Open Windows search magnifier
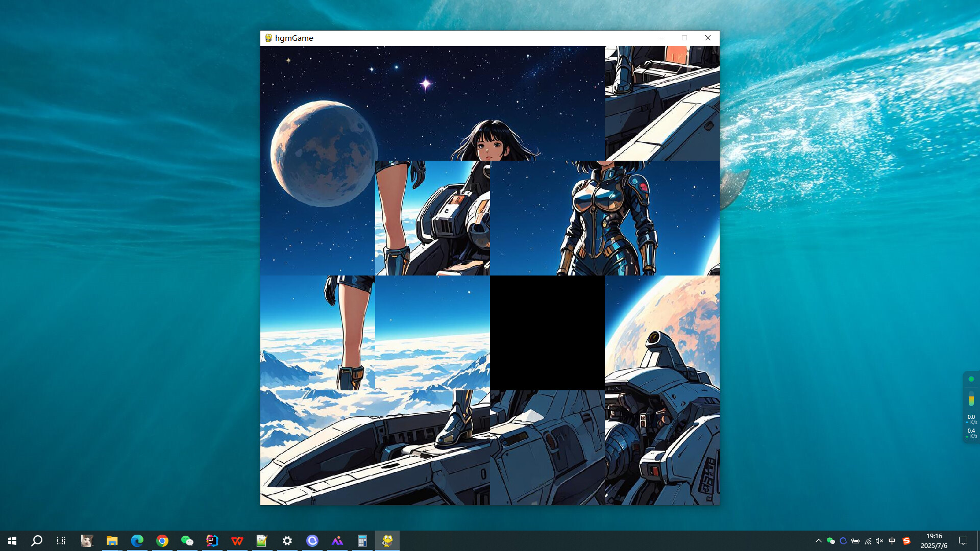The image size is (980, 551). click(x=37, y=541)
